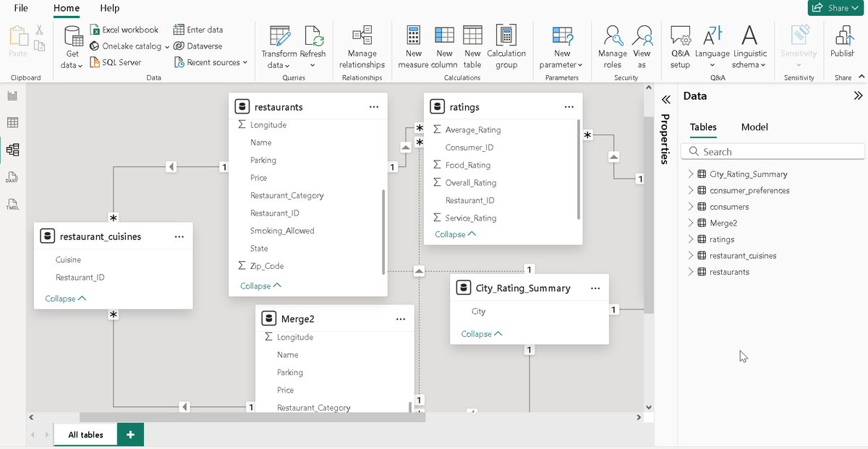
Task: Choose the Dataverse data source
Action: tap(198, 46)
